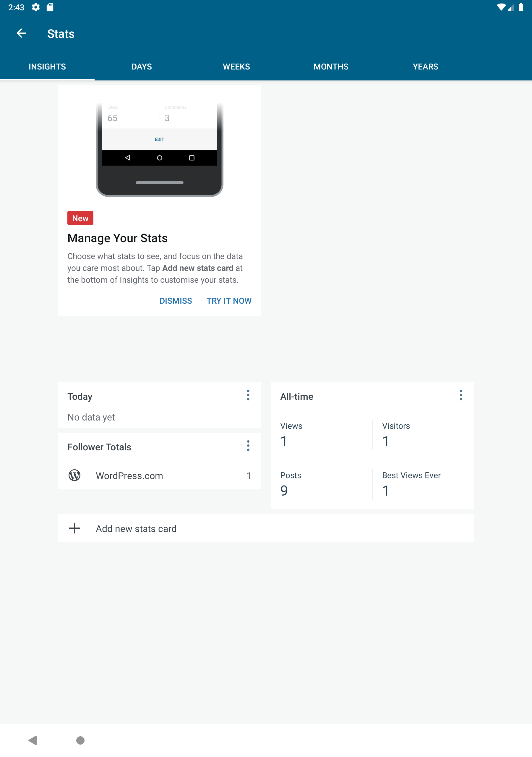
Task: Tap Try It Now
Action: click(x=229, y=301)
